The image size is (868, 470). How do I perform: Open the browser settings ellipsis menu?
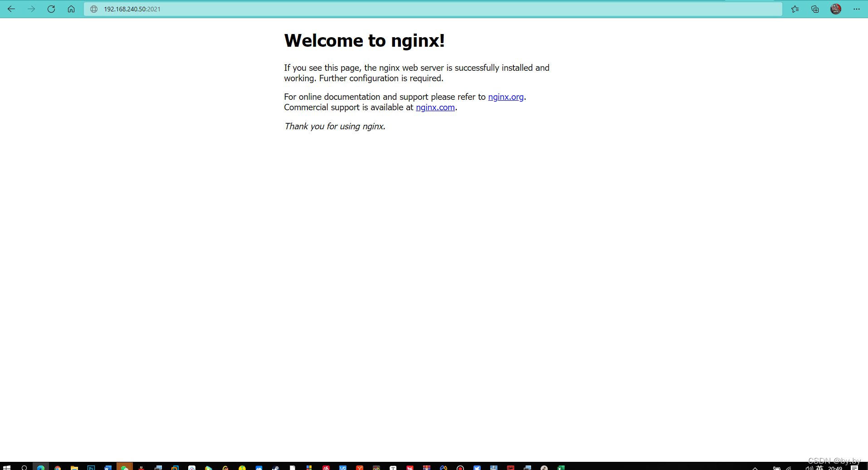856,9
